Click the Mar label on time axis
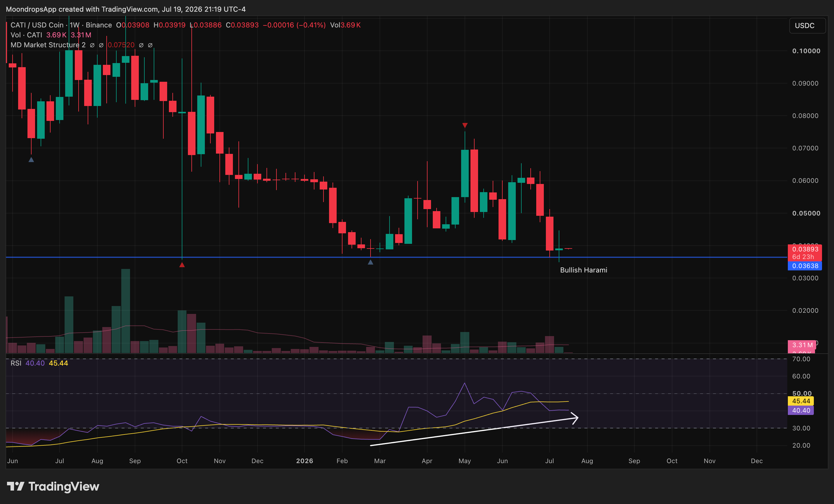Viewport: 834px width, 504px height. tap(380, 461)
